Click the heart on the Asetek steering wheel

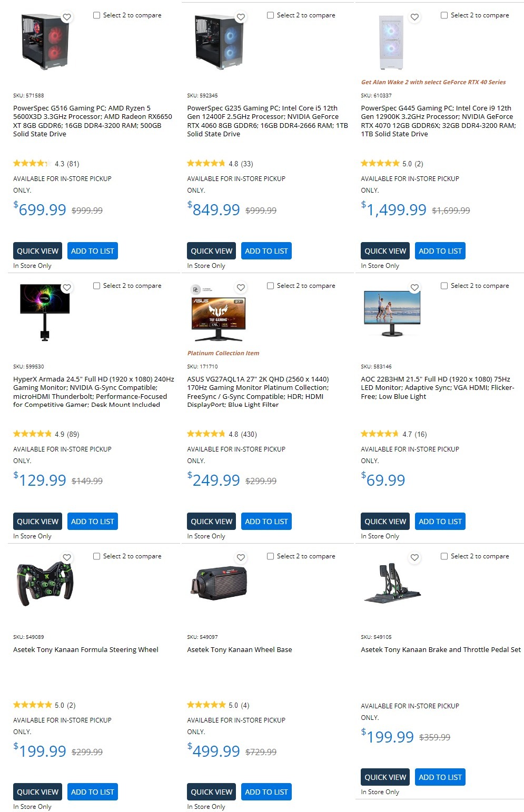67,558
